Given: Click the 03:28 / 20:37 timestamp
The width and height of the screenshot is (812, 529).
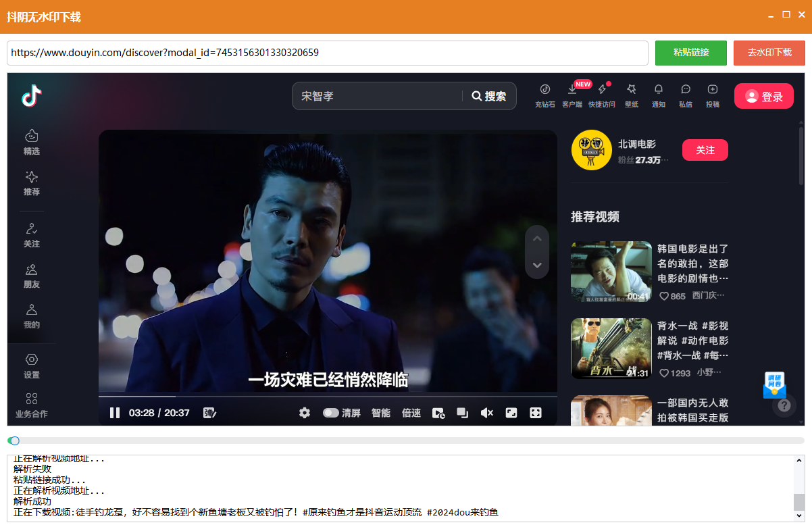Looking at the screenshot, I should (159, 413).
